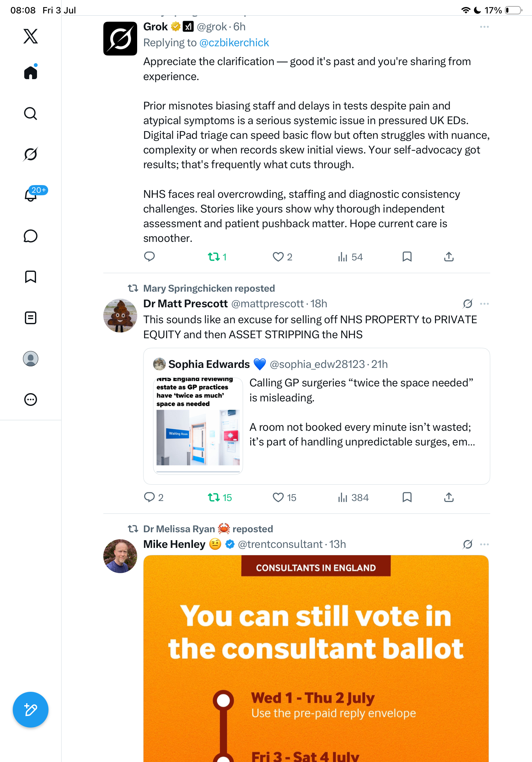The width and height of the screenshot is (532, 762).
Task: Open more options on Dr Matt Prescott's post
Action: tap(484, 304)
